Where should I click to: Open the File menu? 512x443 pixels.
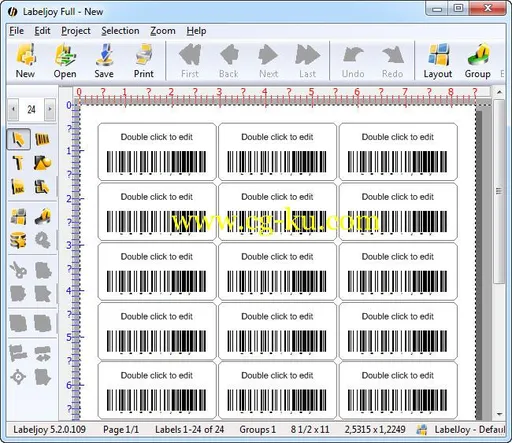pos(17,31)
